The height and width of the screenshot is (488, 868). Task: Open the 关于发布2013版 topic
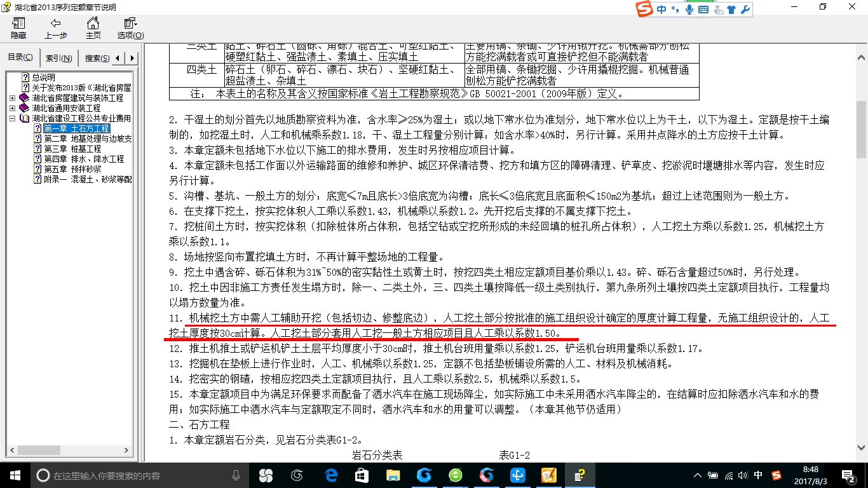pyautogui.click(x=81, y=88)
